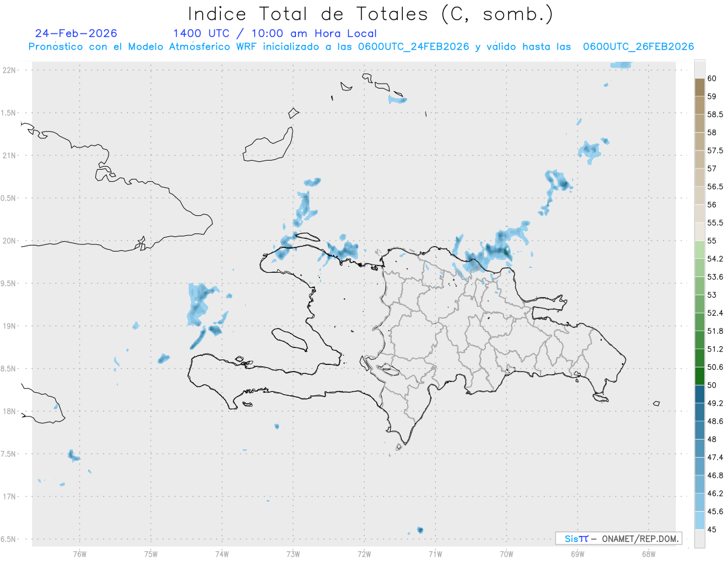
Task: Click the '48.6' colorbar value
Action: point(715,421)
